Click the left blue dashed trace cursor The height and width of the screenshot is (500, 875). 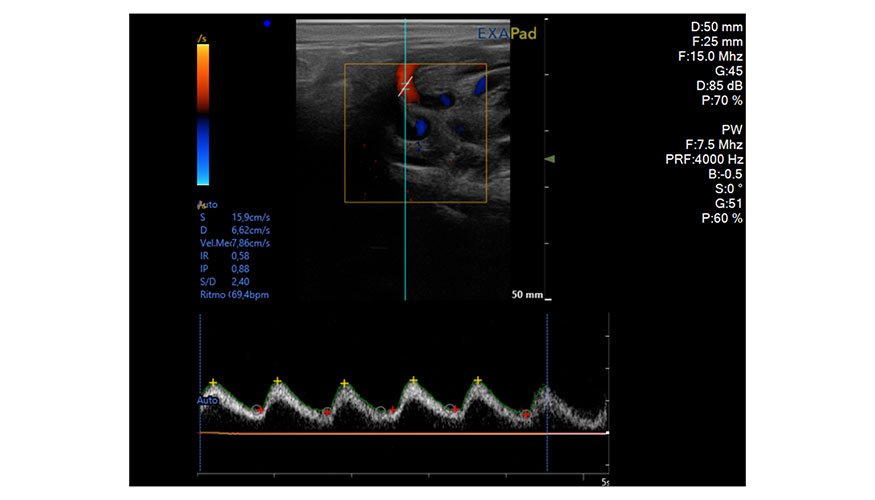200,392
